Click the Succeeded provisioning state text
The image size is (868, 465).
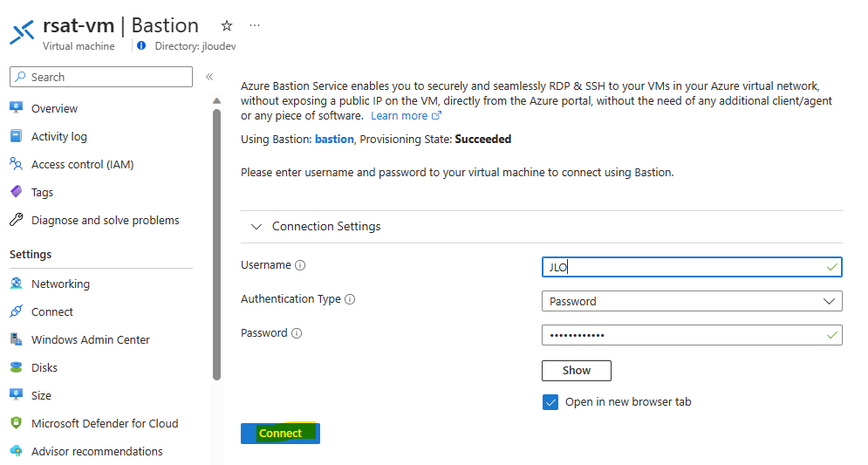pyautogui.click(x=483, y=139)
